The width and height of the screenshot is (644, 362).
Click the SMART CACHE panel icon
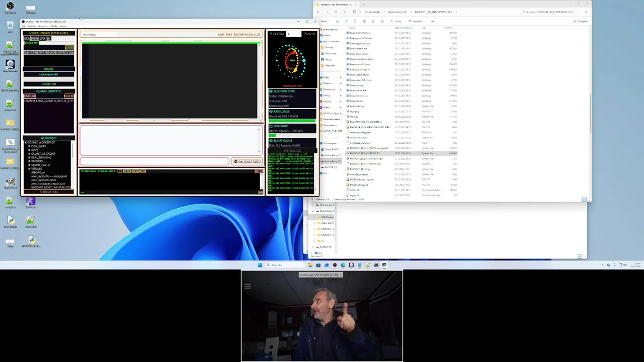pos(271,141)
